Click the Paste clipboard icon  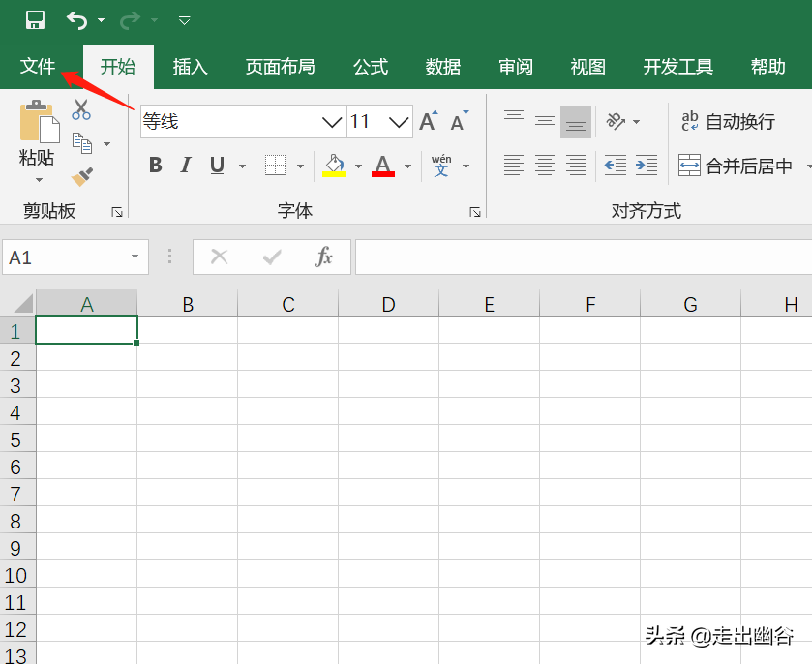40,121
